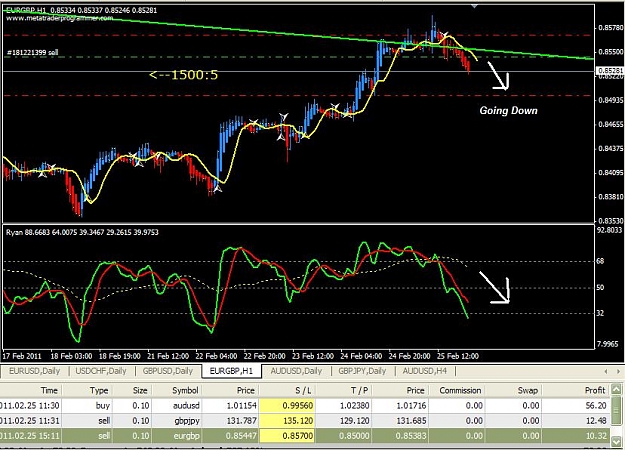Sort trades by the Size column header
Viewport: 625px width, 450px height.
[132, 390]
